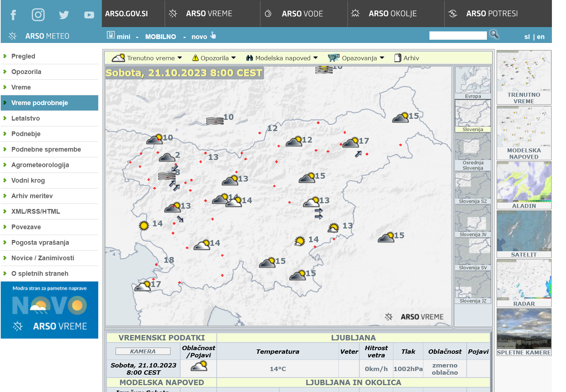
Task: Click the partly cloudy icon in Ljubljana data row
Action: click(x=199, y=366)
